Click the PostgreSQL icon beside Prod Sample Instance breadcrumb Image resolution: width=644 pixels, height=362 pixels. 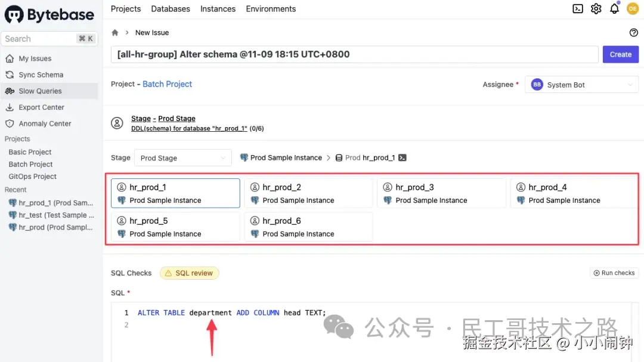[x=244, y=158]
